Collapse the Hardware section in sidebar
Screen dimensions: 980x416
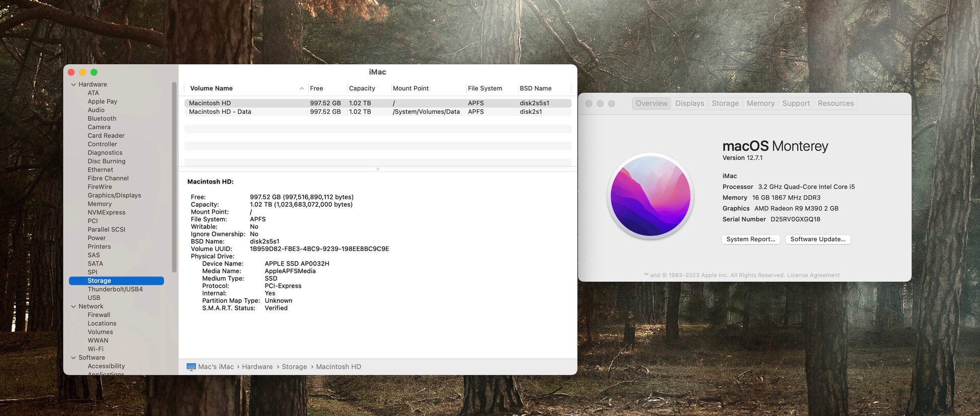pyautogui.click(x=74, y=85)
